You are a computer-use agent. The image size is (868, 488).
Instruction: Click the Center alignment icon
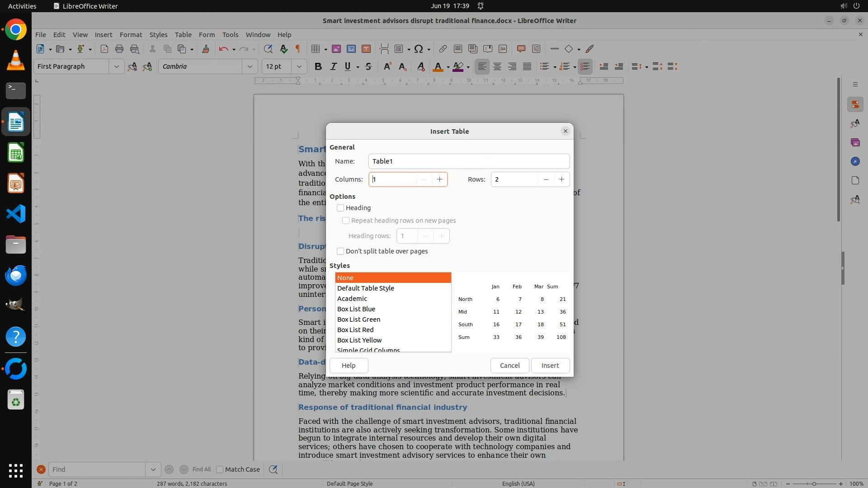[x=497, y=66]
